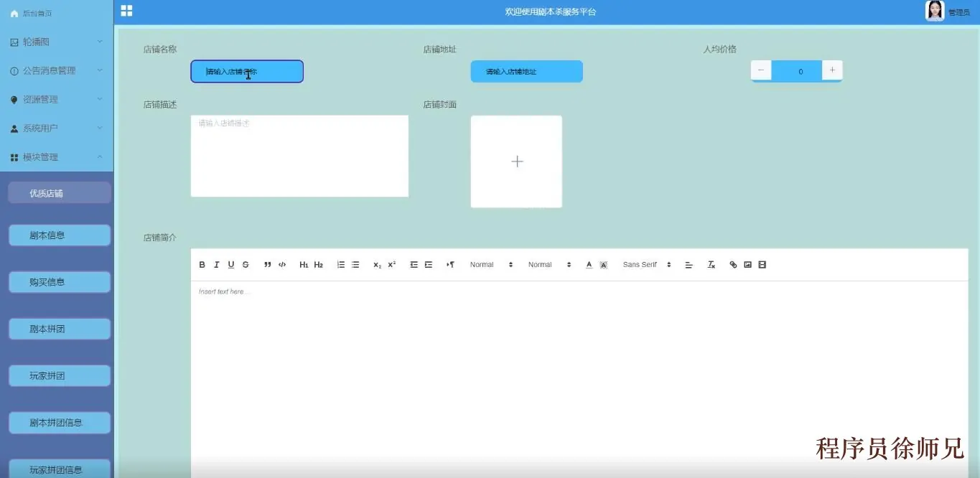Screen dimensions: 980x478
Task: Open the 剧本拼团 module
Action: [60, 329]
